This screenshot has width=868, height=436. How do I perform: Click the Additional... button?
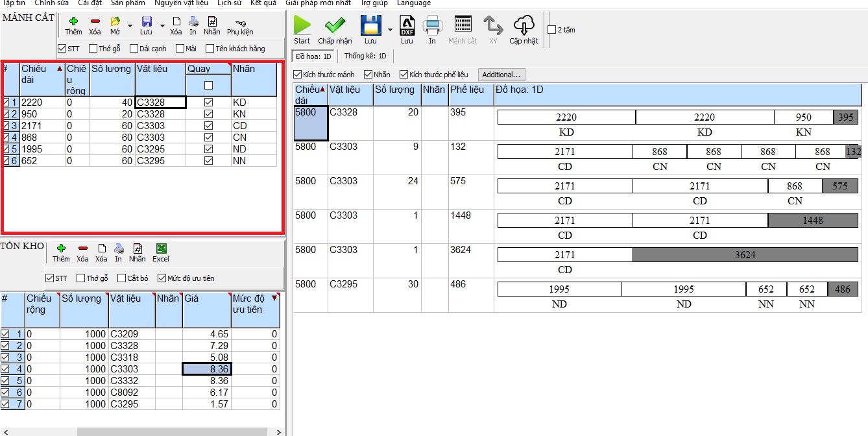pos(501,75)
